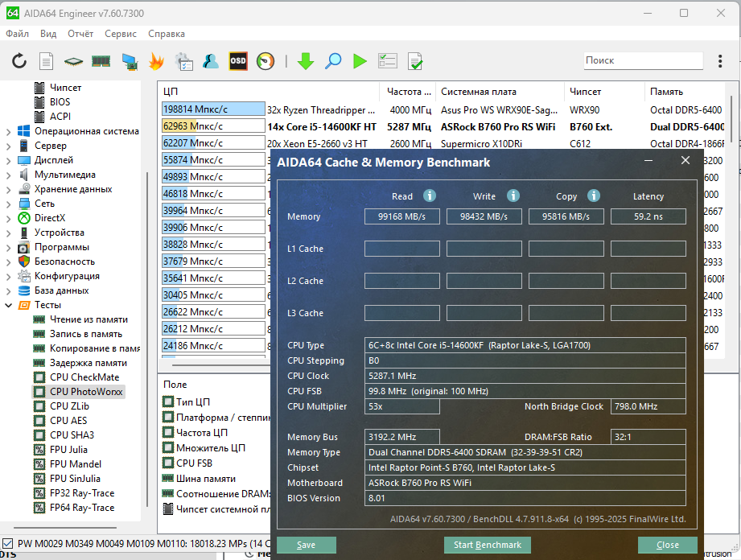
Task: Expand the Дисплей tree node
Action: (x=9, y=161)
